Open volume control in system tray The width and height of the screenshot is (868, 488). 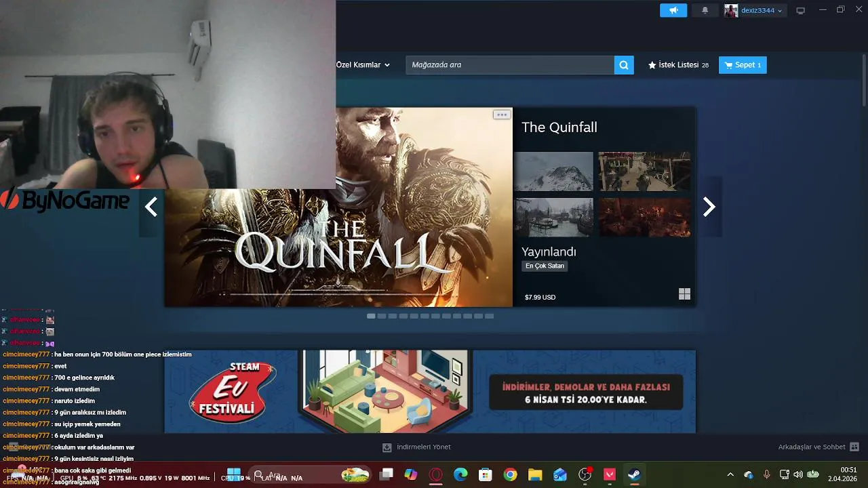pyautogui.click(x=798, y=474)
